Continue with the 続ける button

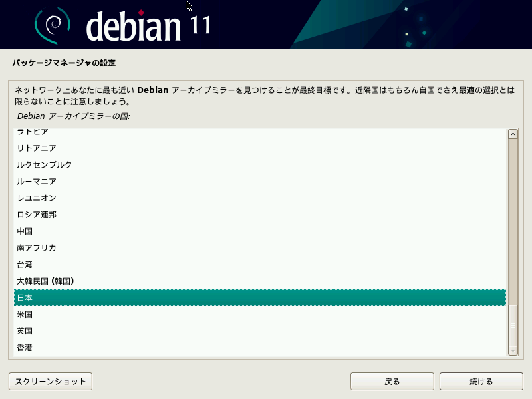[481, 381]
